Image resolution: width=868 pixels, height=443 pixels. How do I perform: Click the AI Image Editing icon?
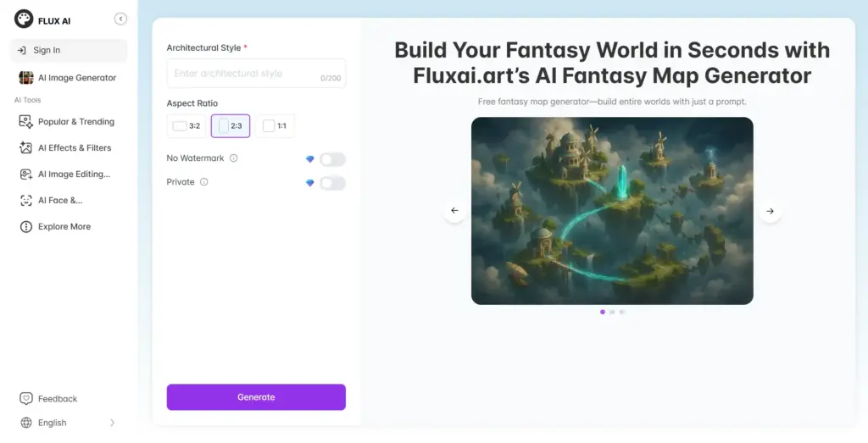26,174
